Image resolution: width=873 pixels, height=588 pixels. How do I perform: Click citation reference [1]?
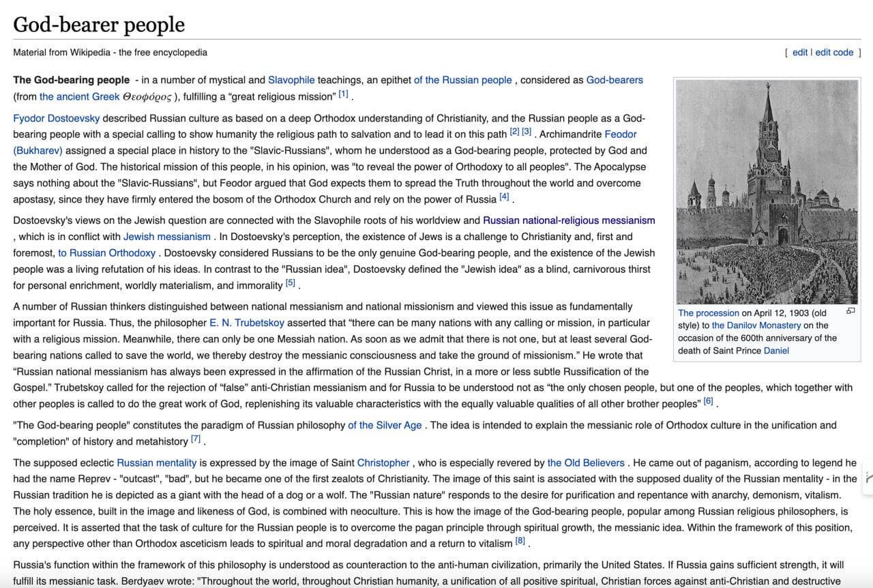point(343,94)
